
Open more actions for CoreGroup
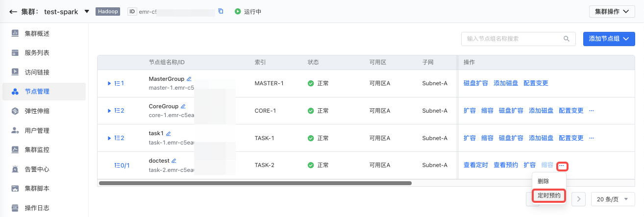(592, 111)
